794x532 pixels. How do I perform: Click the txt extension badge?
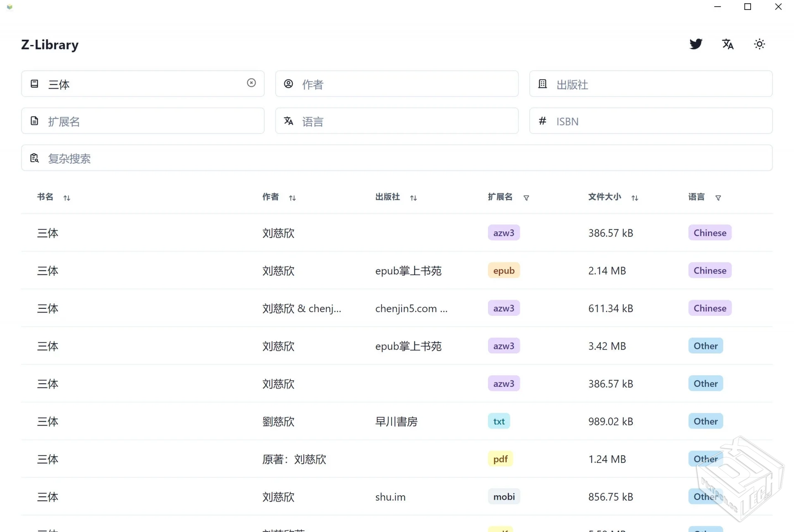coord(499,421)
